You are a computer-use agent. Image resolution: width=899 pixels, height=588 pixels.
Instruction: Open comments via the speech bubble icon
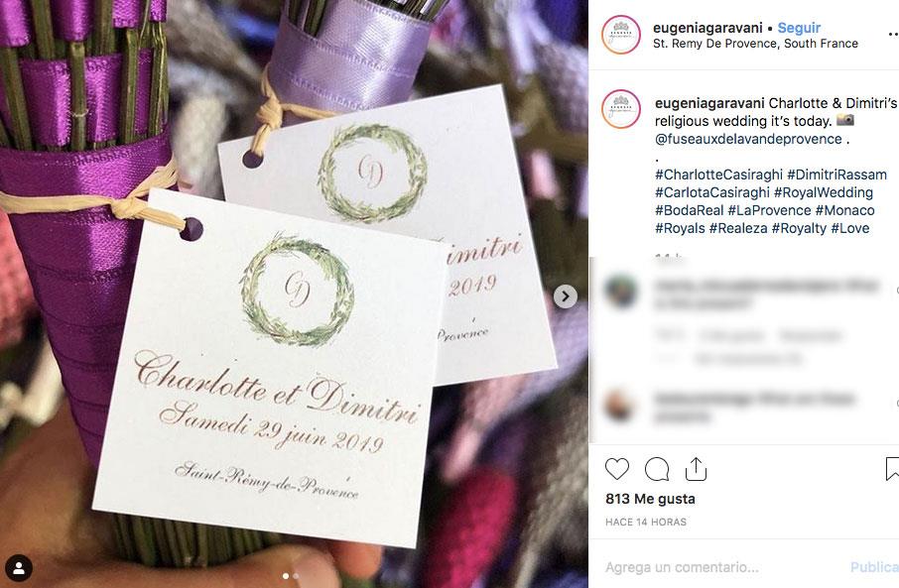click(657, 469)
